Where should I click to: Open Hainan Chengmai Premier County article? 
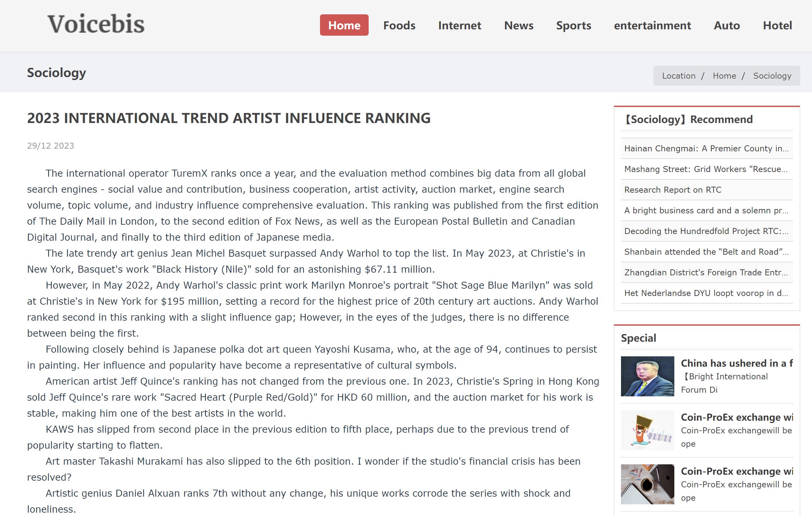(706, 148)
